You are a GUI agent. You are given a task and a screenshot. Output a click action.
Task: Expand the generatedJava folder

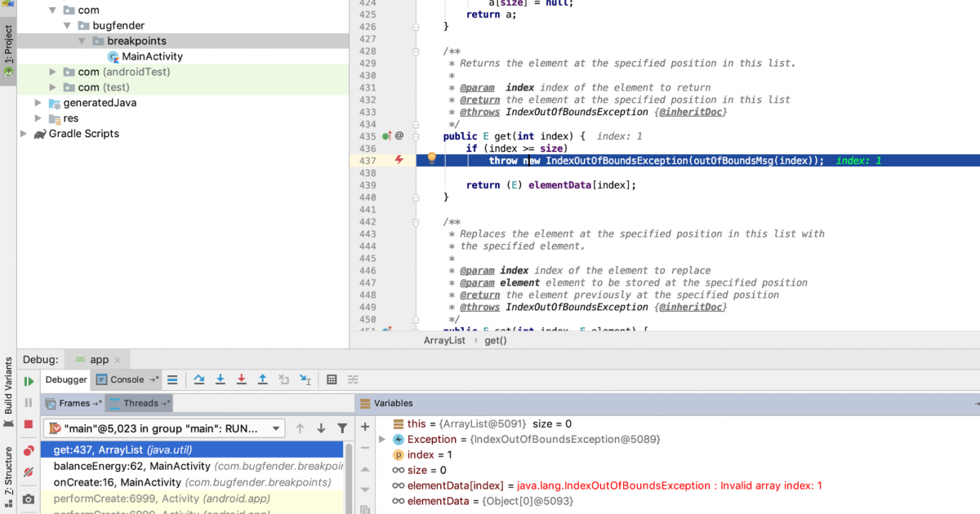[x=38, y=104]
